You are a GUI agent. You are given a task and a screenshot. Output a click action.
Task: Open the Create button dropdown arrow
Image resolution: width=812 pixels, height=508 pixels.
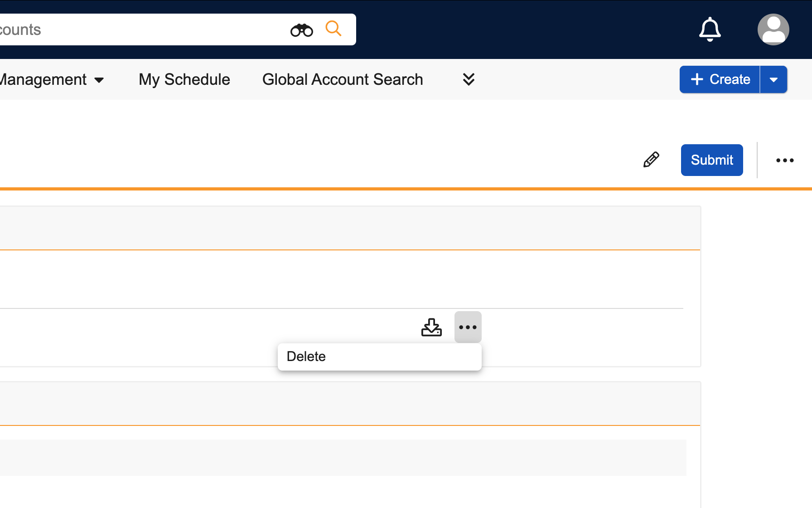pos(773,79)
